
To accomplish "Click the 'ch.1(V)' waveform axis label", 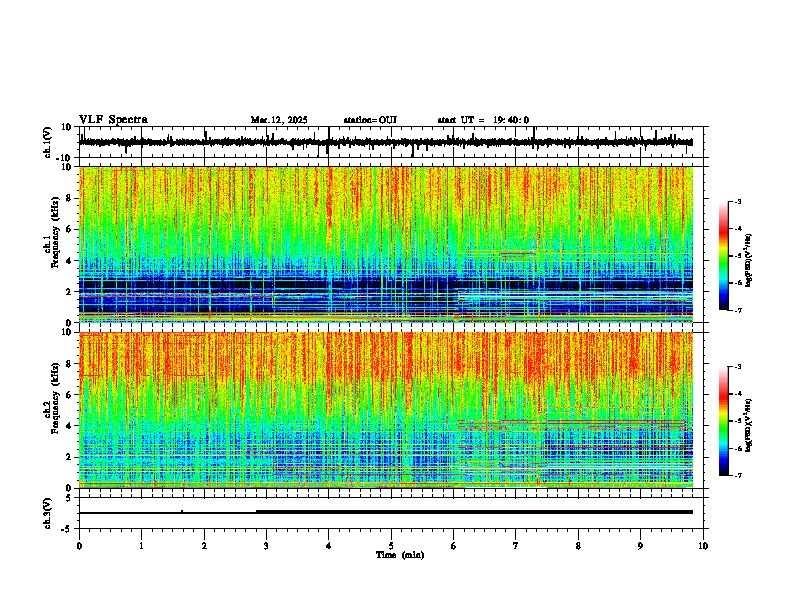I will point(48,142).
